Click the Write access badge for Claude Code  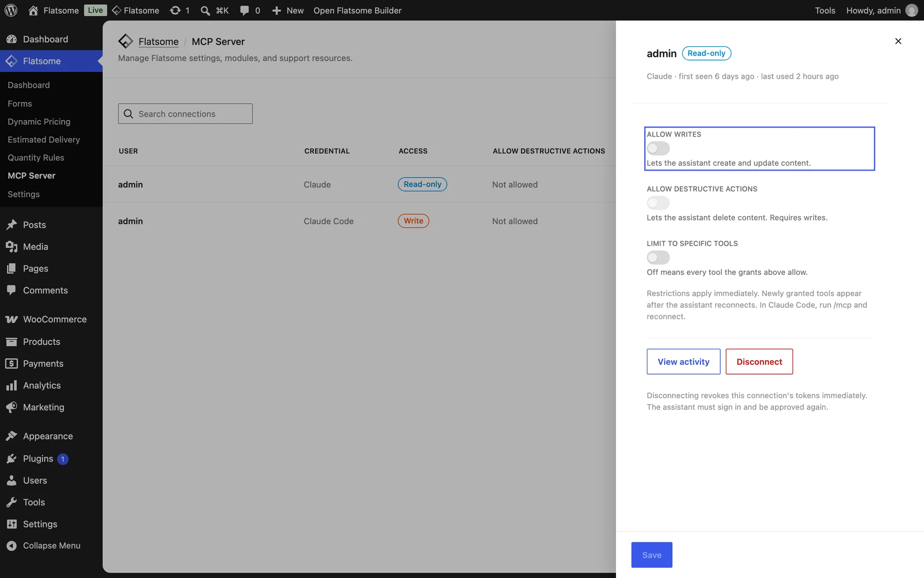coord(413,221)
